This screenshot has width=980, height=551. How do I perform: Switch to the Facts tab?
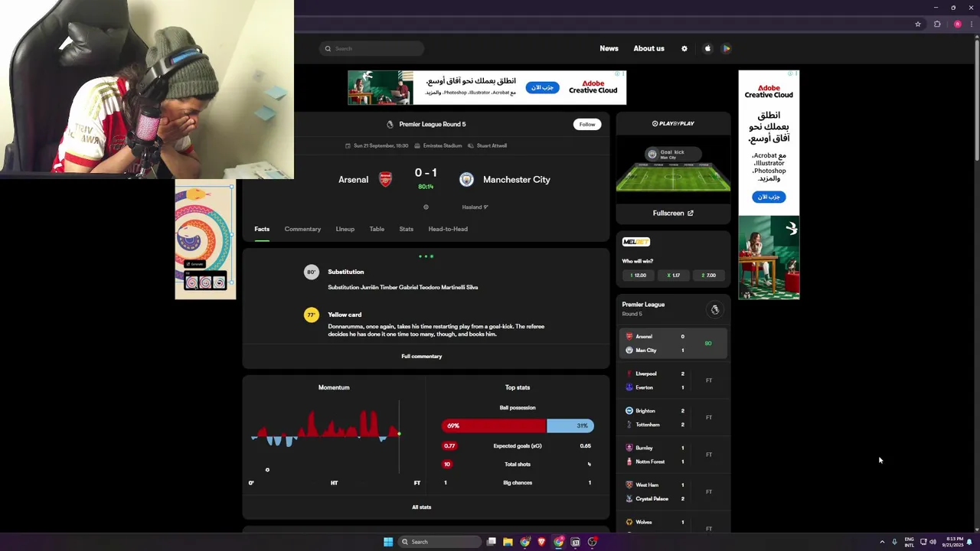click(262, 229)
